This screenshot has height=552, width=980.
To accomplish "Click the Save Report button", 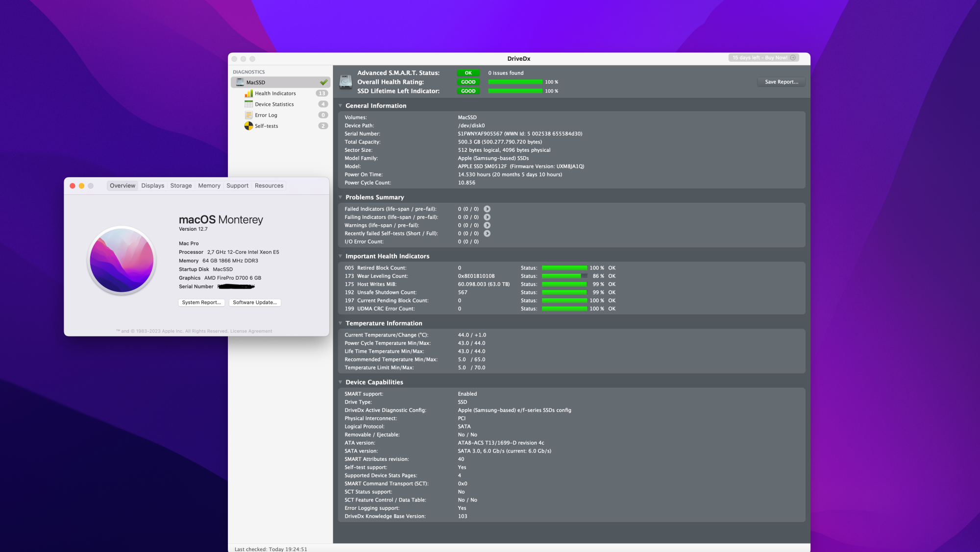I will click(x=781, y=82).
